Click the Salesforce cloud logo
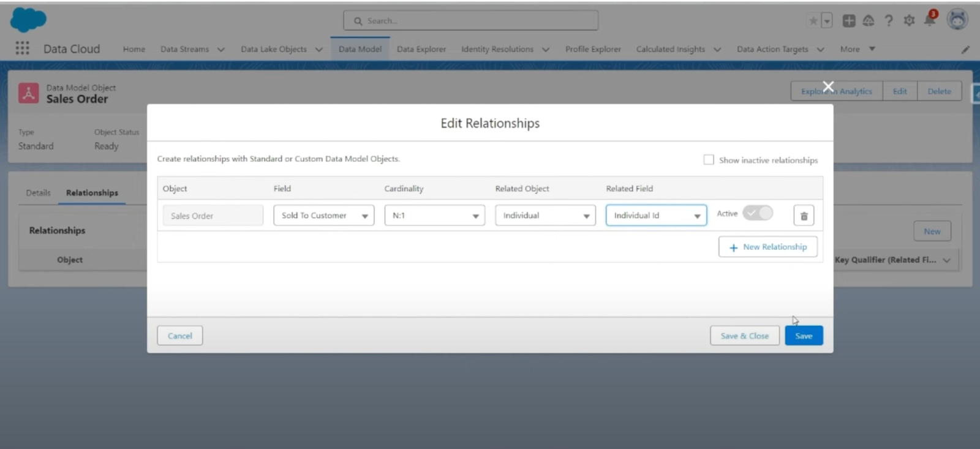The height and width of the screenshot is (449, 980). click(x=28, y=20)
